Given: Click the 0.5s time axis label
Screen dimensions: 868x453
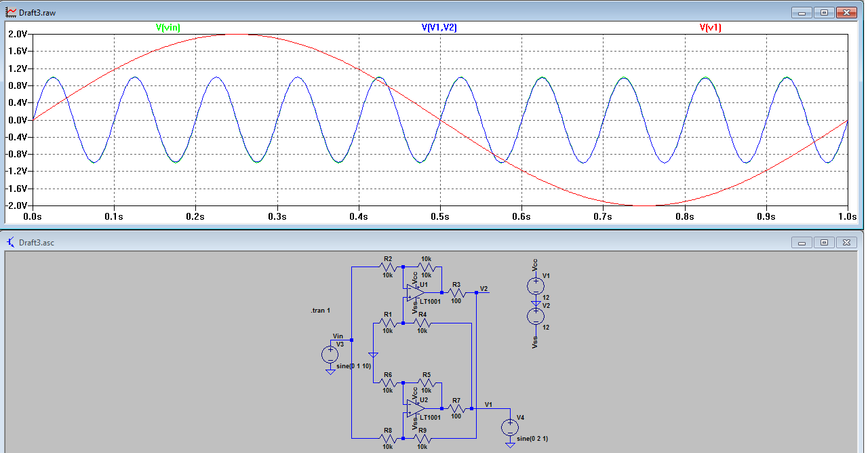Looking at the screenshot, I should tap(440, 216).
